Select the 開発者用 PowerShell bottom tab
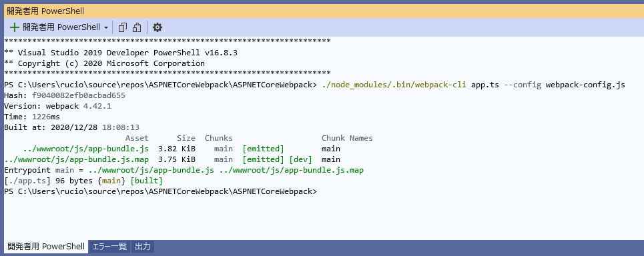The width and height of the screenshot is (644, 256). [x=46, y=247]
